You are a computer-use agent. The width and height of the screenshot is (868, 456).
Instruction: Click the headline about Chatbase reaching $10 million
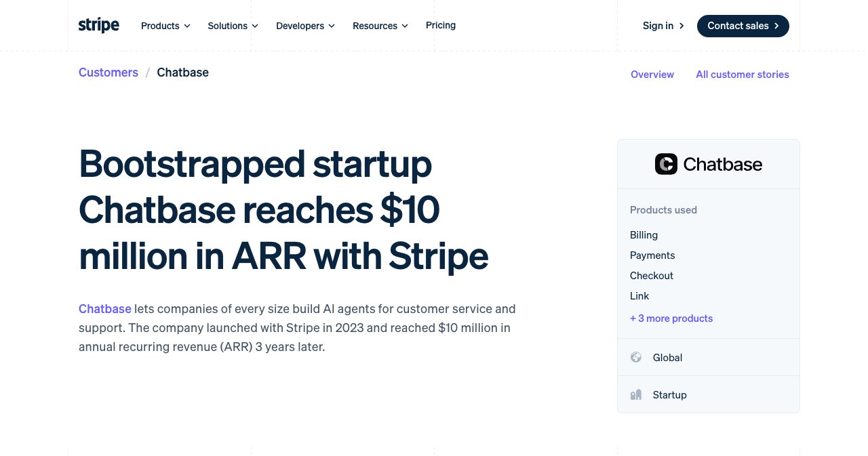coord(283,210)
